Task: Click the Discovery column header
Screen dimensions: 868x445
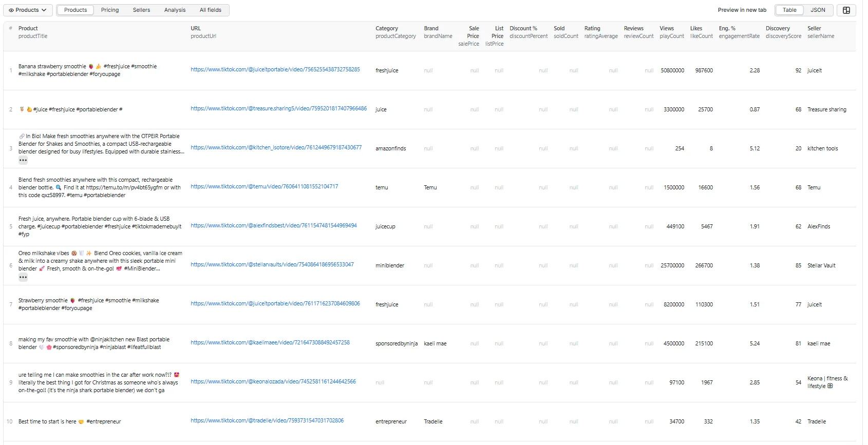Action: 778,28
